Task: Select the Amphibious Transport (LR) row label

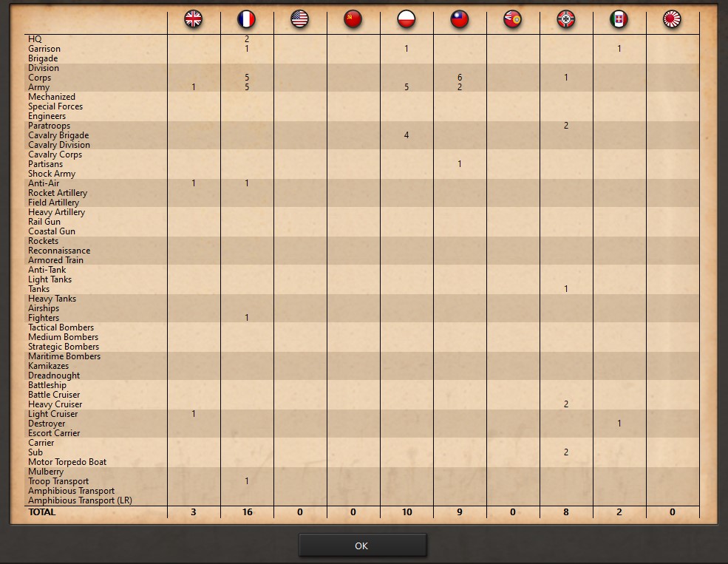Action: click(x=80, y=500)
